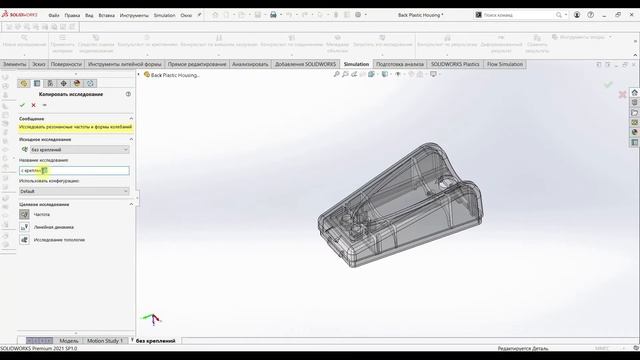The width and height of the screenshot is (640, 360).
Task: Collapse the Сообщение section
Action: (x=131, y=118)
